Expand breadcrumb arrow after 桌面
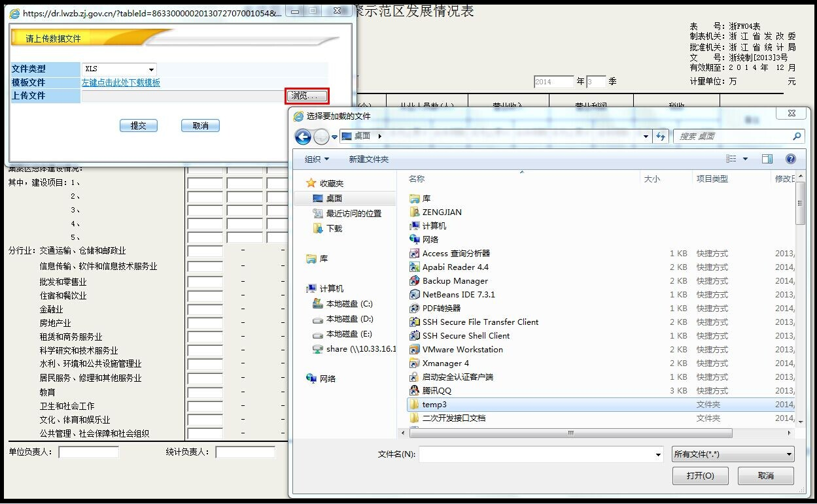Screen dimensions: 817x504 click(x=380, y=136)
